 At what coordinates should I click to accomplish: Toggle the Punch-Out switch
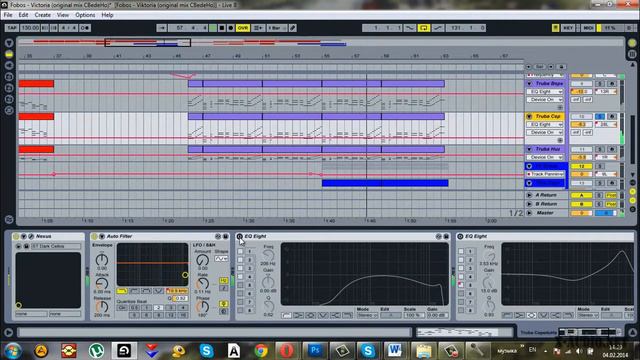pyautogui.click(x=438, y=28)
